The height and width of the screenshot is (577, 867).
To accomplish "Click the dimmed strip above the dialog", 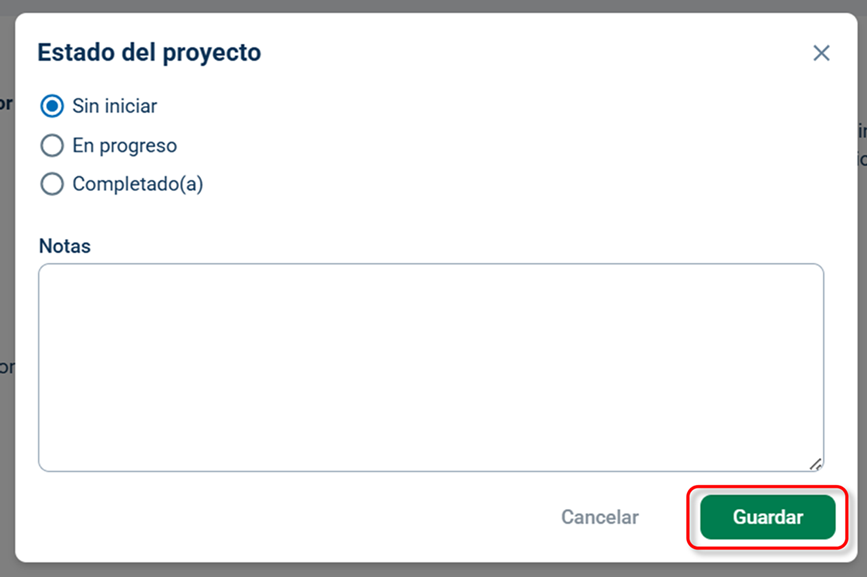I will coord(434,6).
